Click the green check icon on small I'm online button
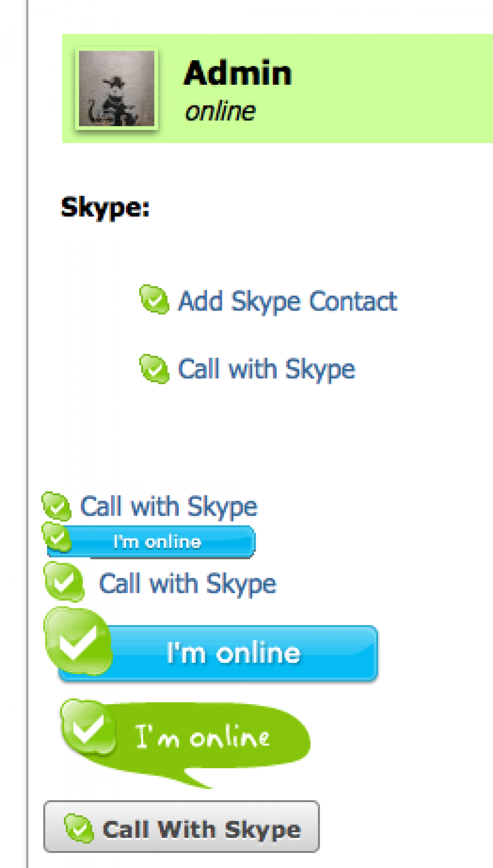Image resolution: width=493 pixels, height=868 pixels. (x=57, y=538)
